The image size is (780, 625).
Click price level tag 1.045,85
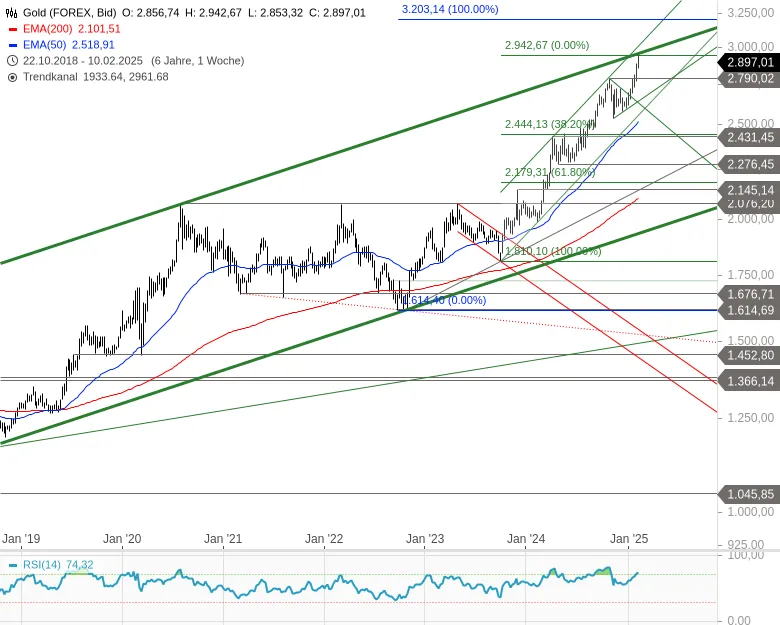tap(748, 494)
